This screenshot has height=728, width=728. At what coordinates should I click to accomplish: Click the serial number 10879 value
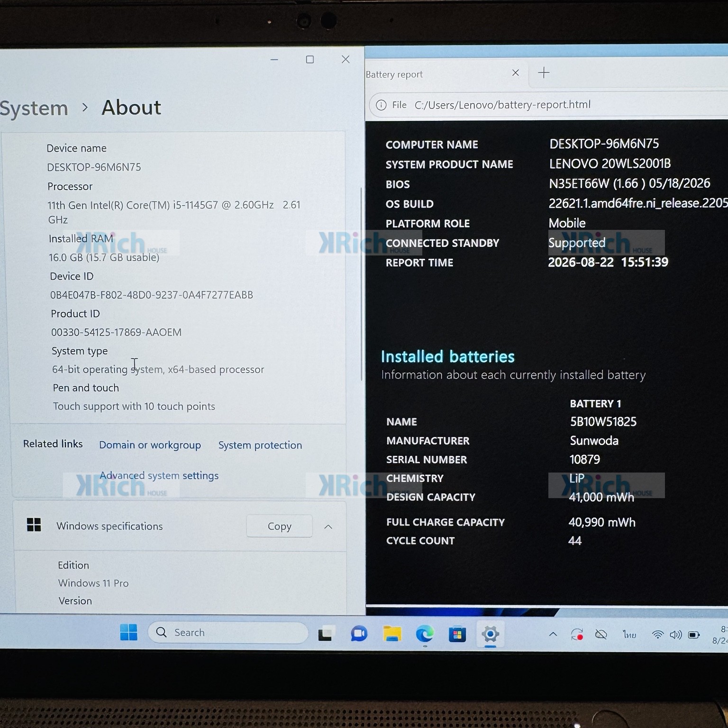tap(584, 459)
